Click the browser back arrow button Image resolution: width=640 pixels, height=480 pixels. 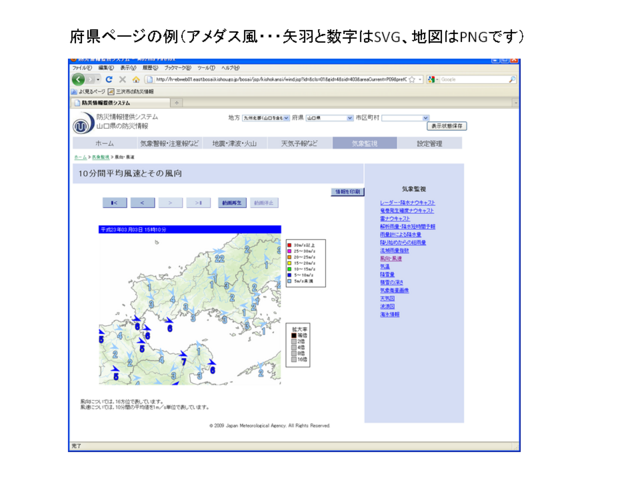(79, 79)
